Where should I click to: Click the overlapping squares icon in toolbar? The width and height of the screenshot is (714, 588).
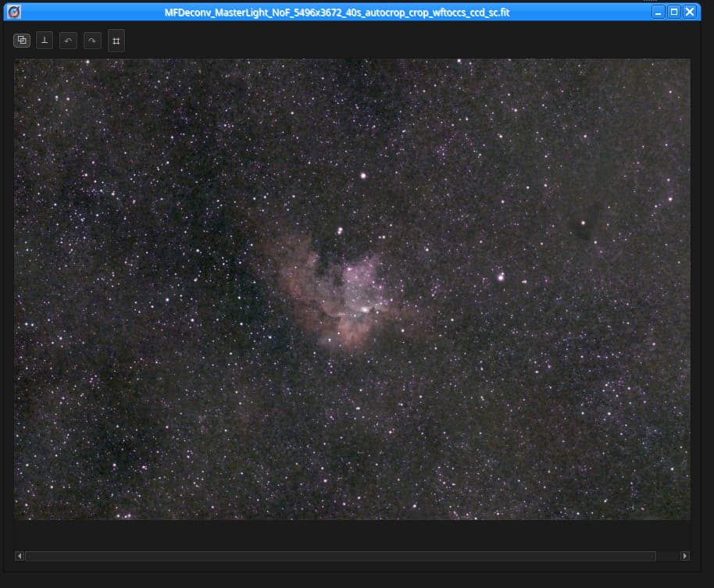coord(22,41)
